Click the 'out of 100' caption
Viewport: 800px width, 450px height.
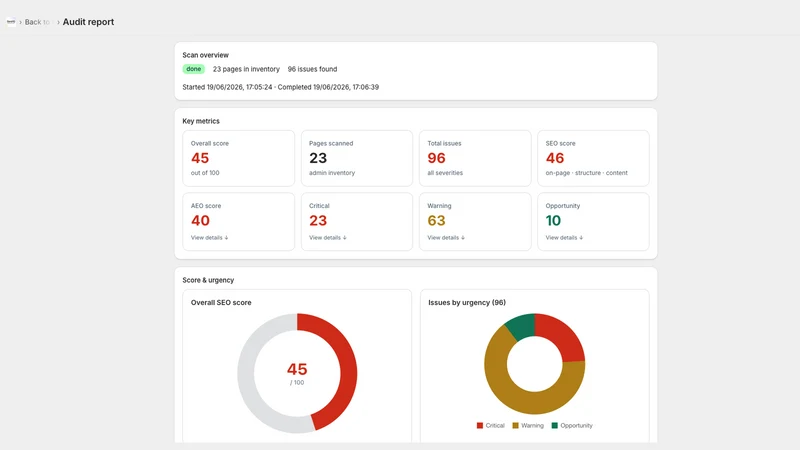[205, 173]
